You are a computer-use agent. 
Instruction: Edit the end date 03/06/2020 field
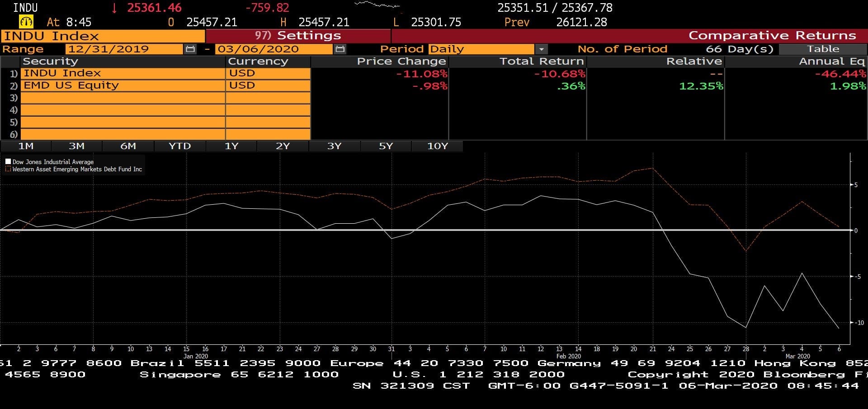[274, 49]
